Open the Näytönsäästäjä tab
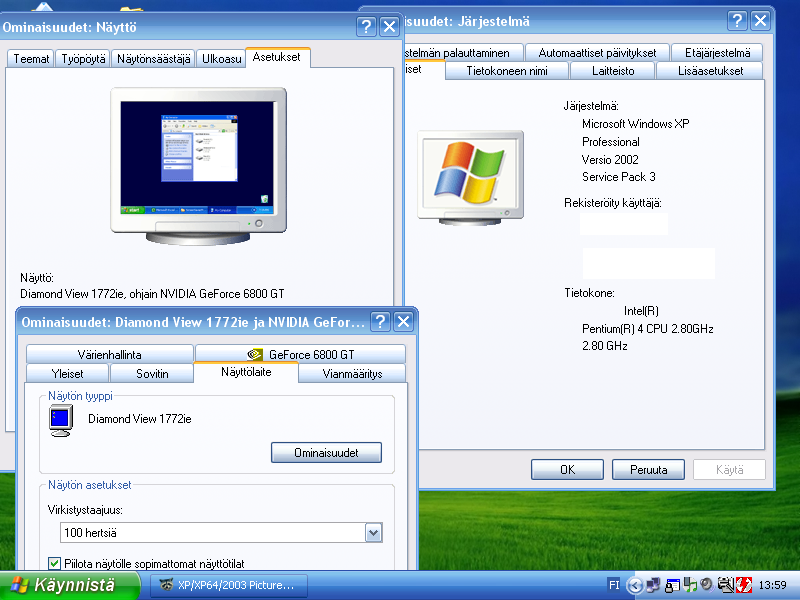Viewport: 800px width, 600px height. pos(154,59)
